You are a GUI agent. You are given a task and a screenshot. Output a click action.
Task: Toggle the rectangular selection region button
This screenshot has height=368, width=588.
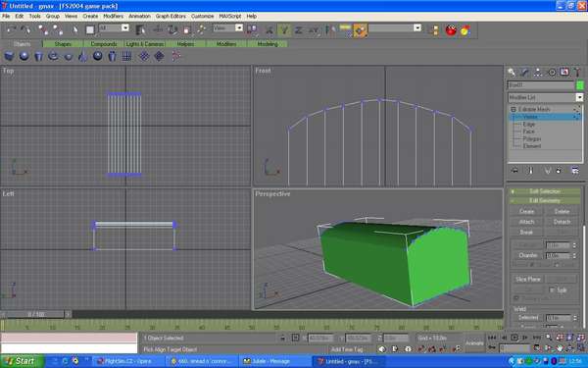pos(89,29)
